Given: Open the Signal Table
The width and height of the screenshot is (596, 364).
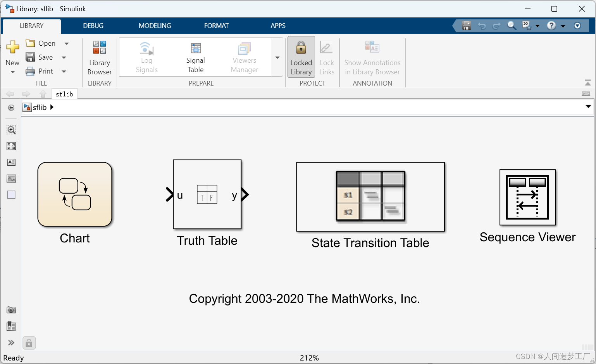Looking at the screenshot, I should pos(196,58).
